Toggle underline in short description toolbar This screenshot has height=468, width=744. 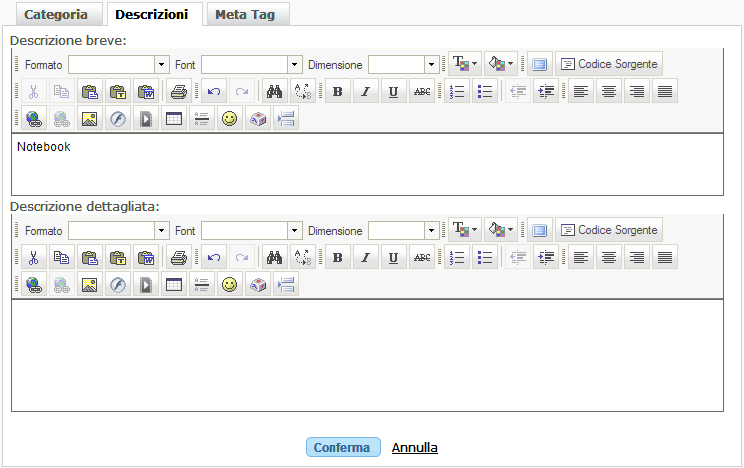click(393, 92)
